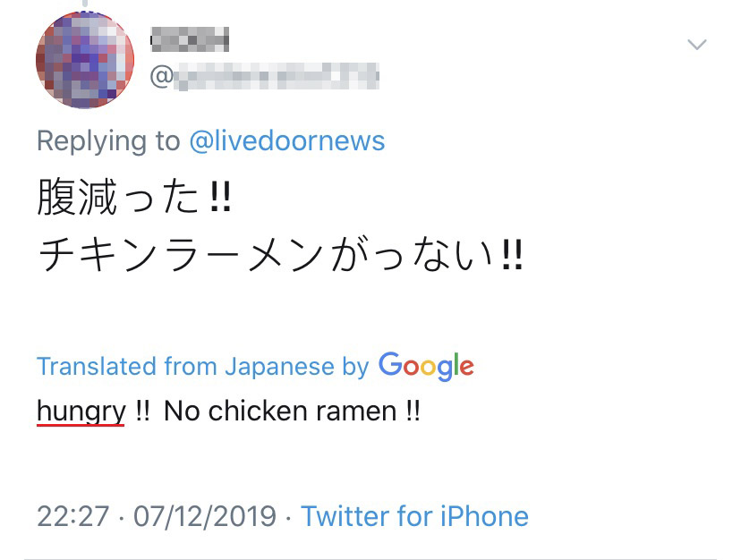This screenshot has height=560, width=741.
Task: Open the @livedoornews profile link
Action: pyautogui.click(x=287, y=140)
